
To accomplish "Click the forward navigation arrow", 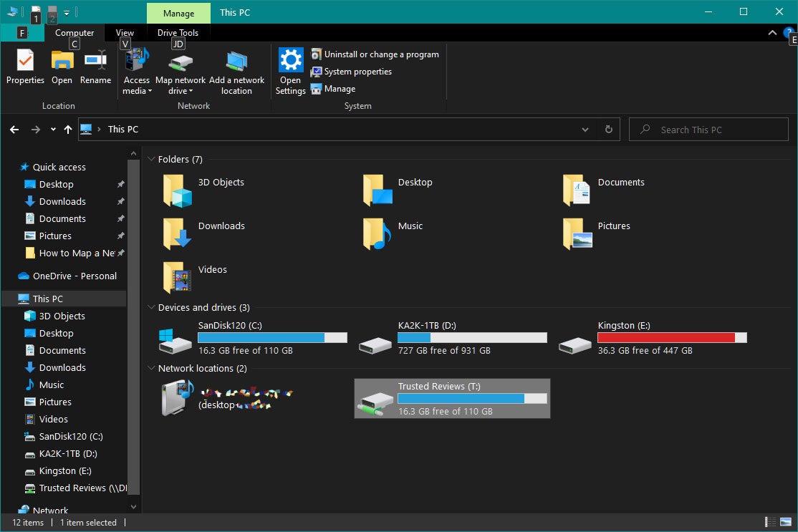I will [x=35, y=130].
